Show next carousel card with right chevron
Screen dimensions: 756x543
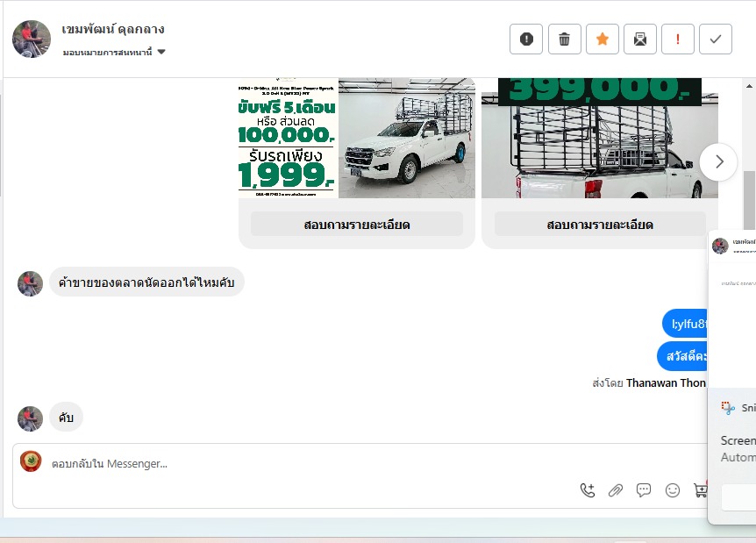718,161
